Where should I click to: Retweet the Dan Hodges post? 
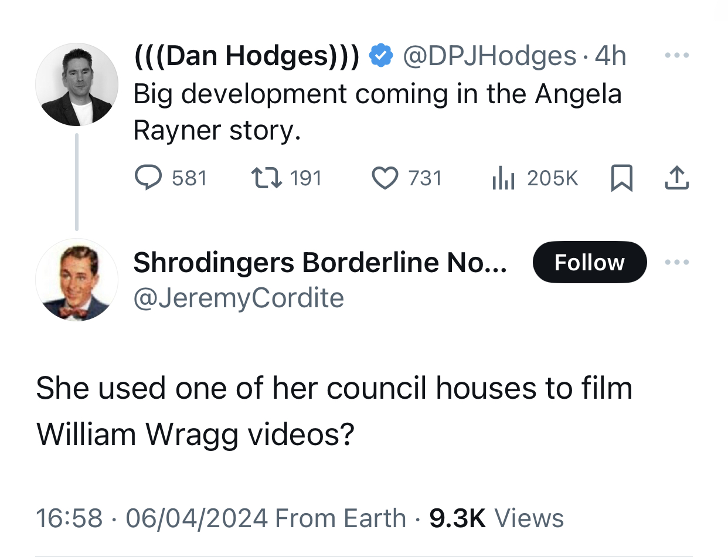(x=267, y=178)
